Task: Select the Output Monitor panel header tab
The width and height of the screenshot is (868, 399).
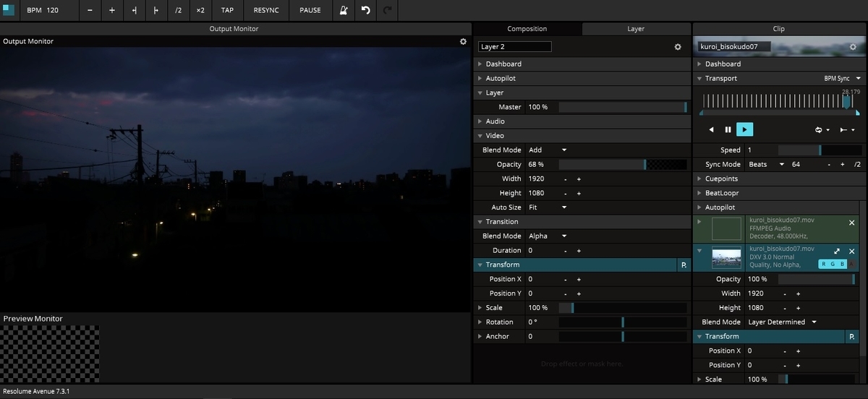Action: click(234, 29)
